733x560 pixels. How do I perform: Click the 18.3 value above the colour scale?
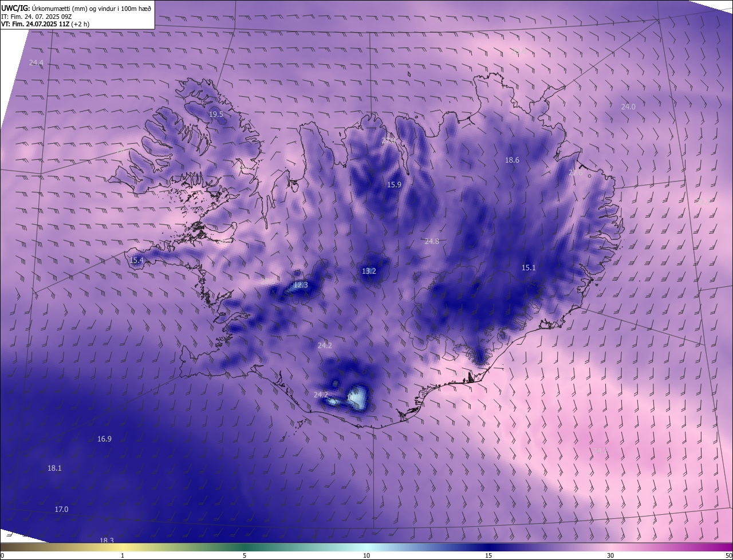tap(107, 541)
